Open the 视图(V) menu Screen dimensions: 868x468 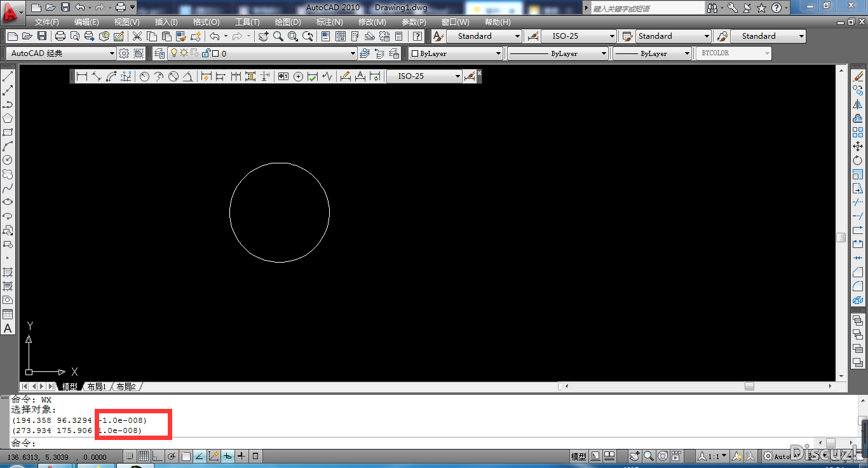tap(126, 22)
